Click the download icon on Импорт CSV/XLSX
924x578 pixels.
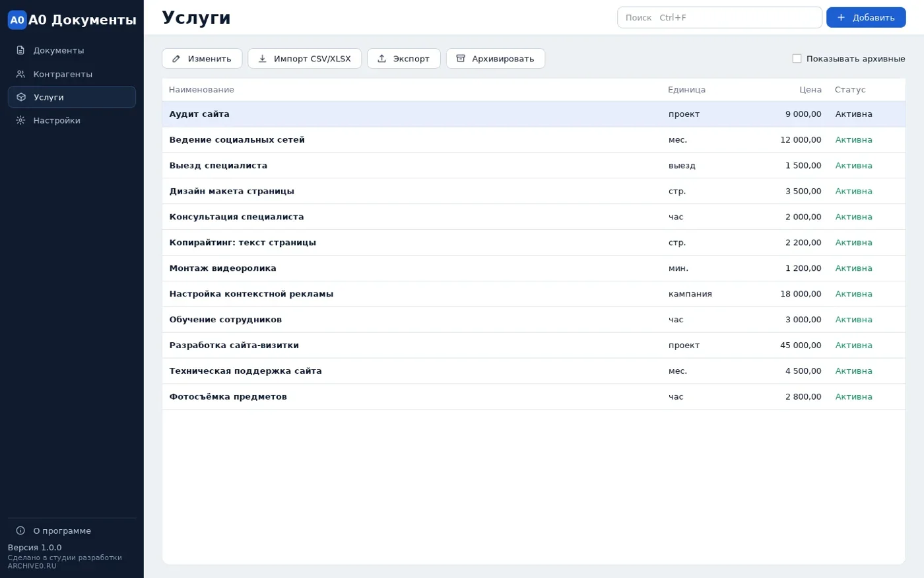(262, 59)
